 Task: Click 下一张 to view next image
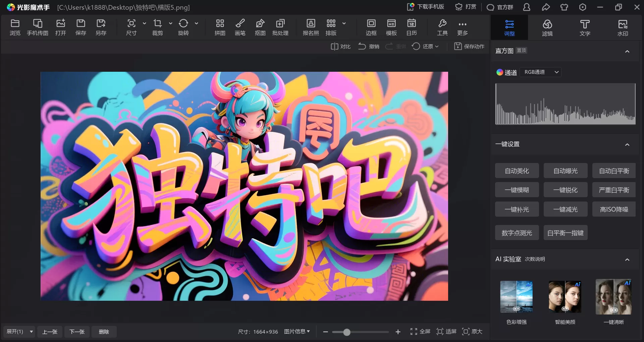pyautogui.click(x=77, y=331)
